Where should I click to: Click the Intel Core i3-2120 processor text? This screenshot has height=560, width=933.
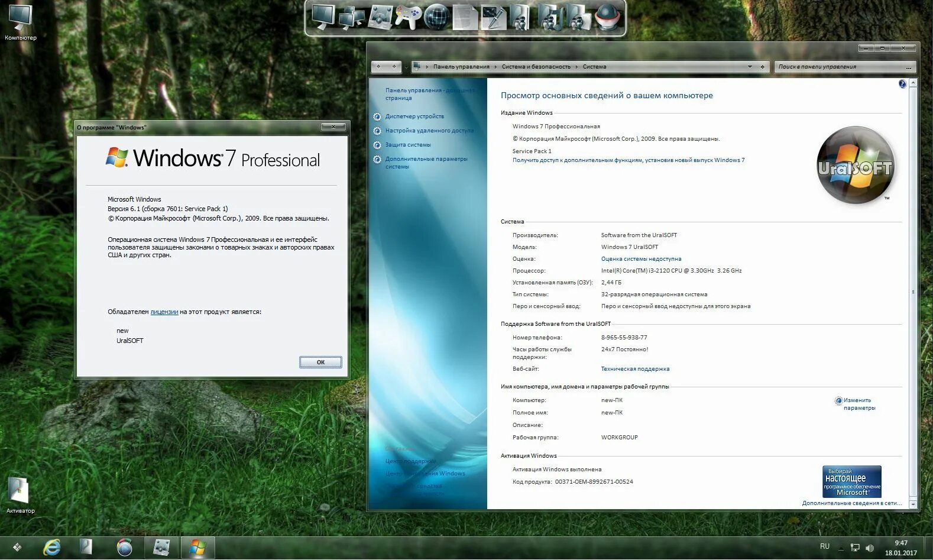click(671, 271)
